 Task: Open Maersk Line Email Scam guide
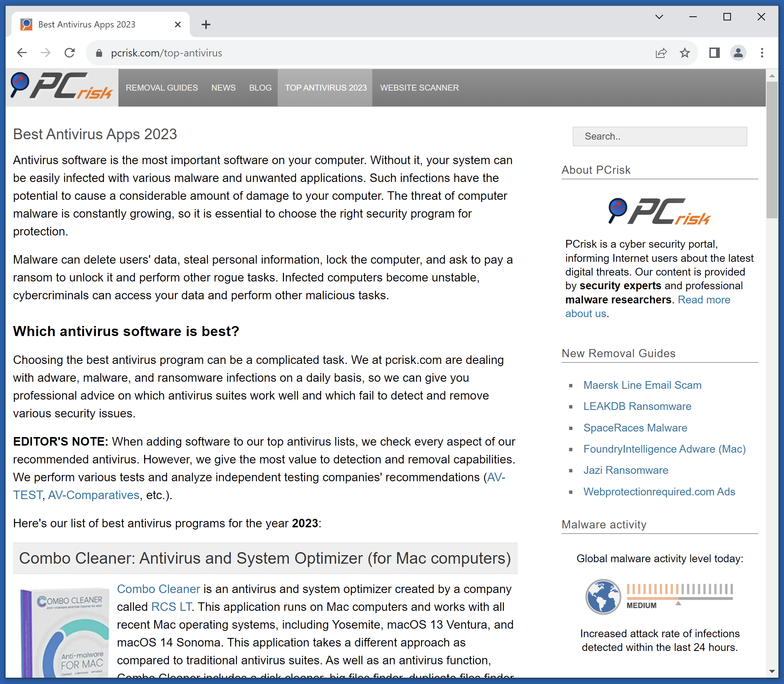[643, 385]
